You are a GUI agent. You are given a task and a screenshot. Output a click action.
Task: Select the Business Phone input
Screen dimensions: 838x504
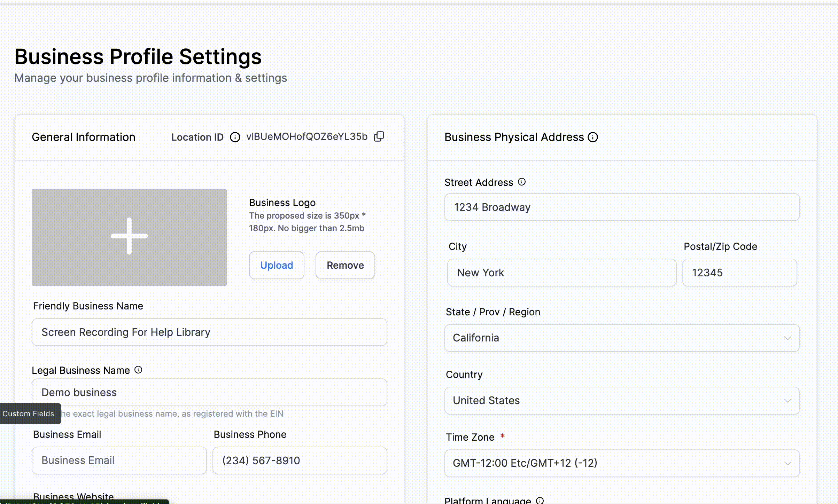tap(300, 460)
